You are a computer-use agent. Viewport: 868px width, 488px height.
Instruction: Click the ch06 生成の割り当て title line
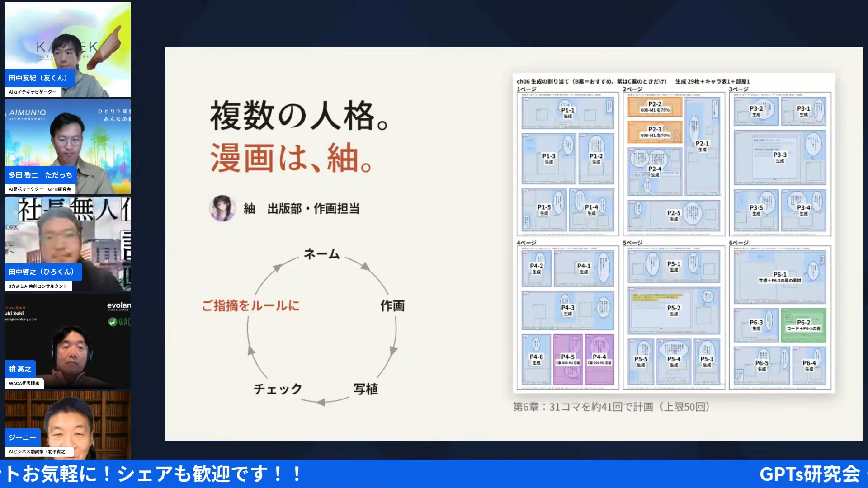[x=633, y=81]
